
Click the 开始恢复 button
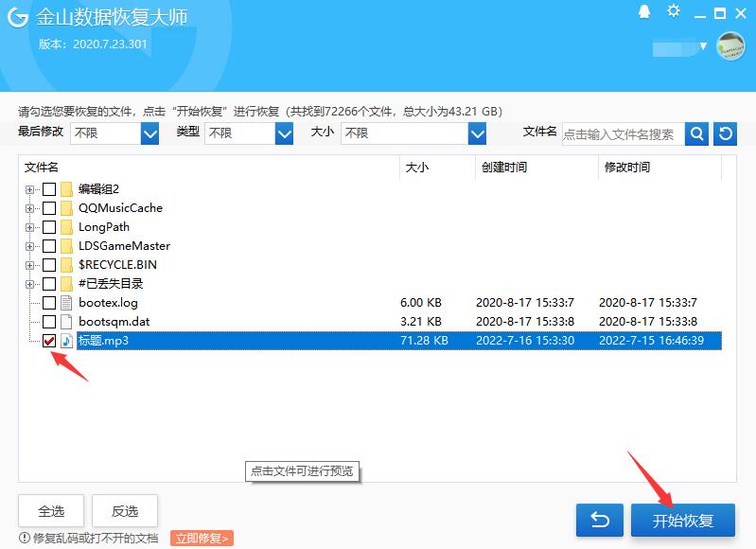[x=683, y=521]
